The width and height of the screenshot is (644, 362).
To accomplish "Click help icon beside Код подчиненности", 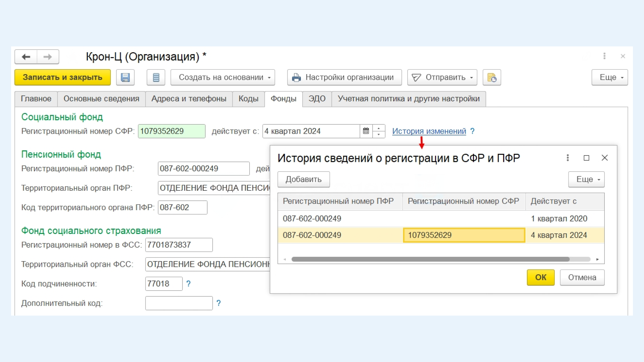I will coord(189,284).
